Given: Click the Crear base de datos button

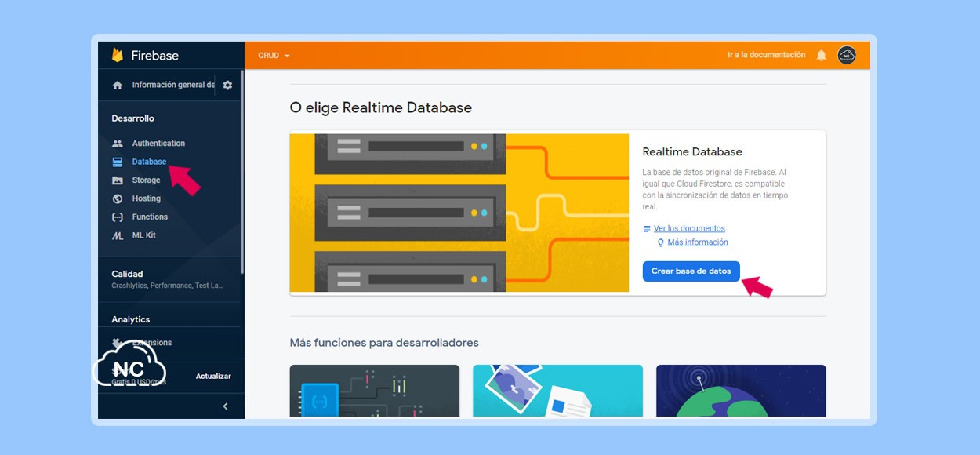Looking at the screenshot, I should click(x=691, y=271).
